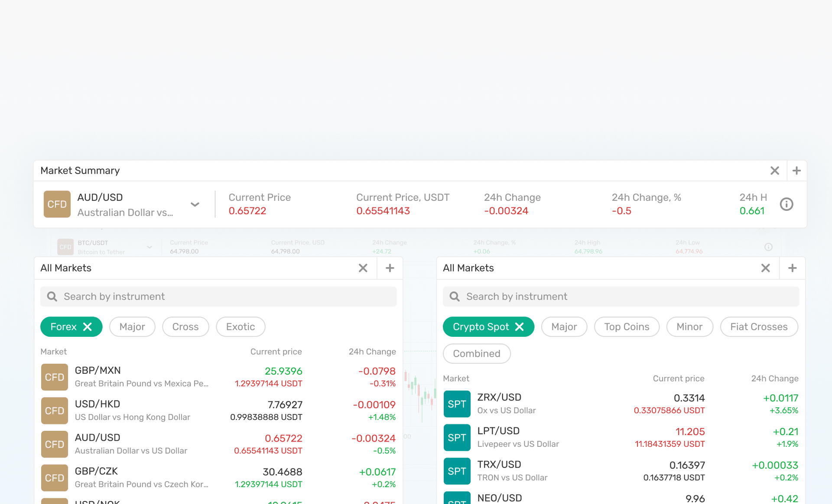Add panel via right All Markets plus
Viewport: 832px width, 504px height.
(793, 268)
